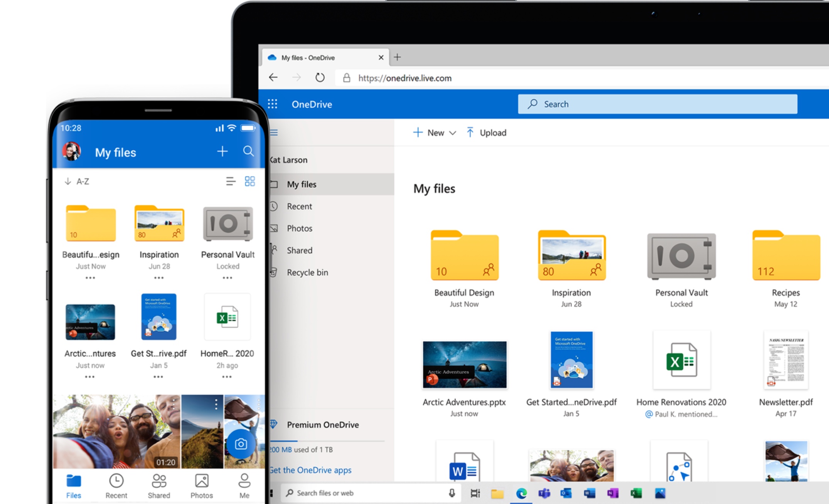The image size is (829, 504).
Task: Toggle grid view on mobile app
Action: 249,181
